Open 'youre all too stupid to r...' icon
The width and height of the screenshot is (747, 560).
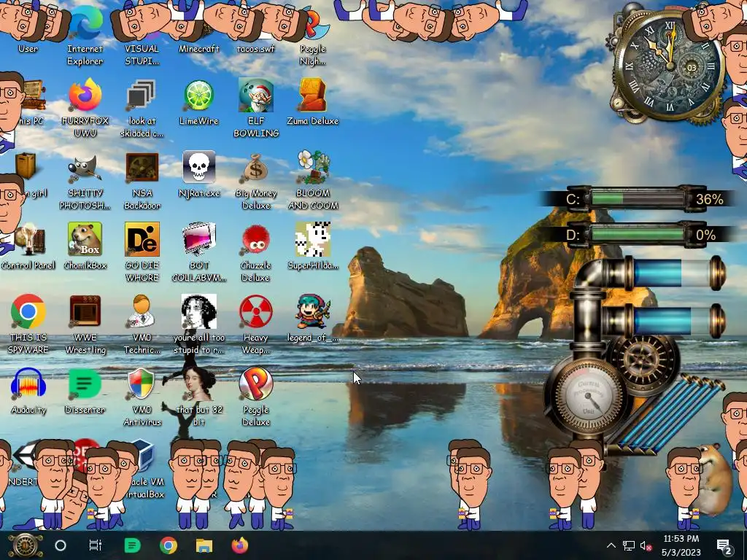198,311
